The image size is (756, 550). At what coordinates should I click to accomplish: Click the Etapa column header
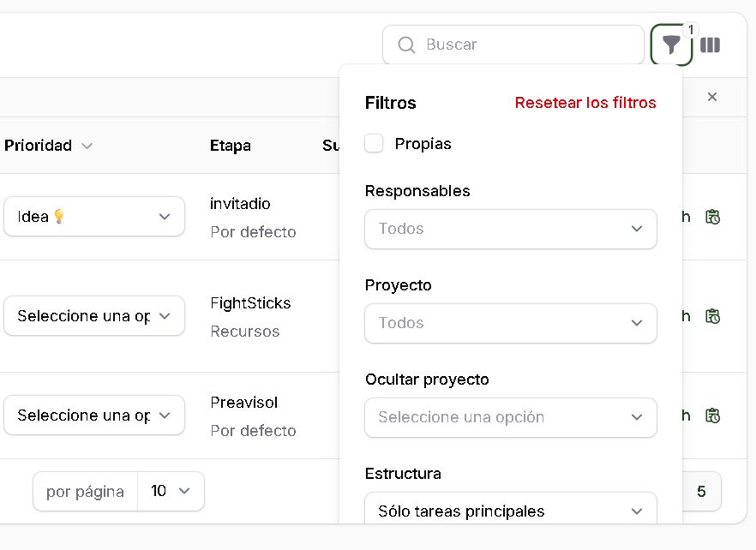click(231, 146)
